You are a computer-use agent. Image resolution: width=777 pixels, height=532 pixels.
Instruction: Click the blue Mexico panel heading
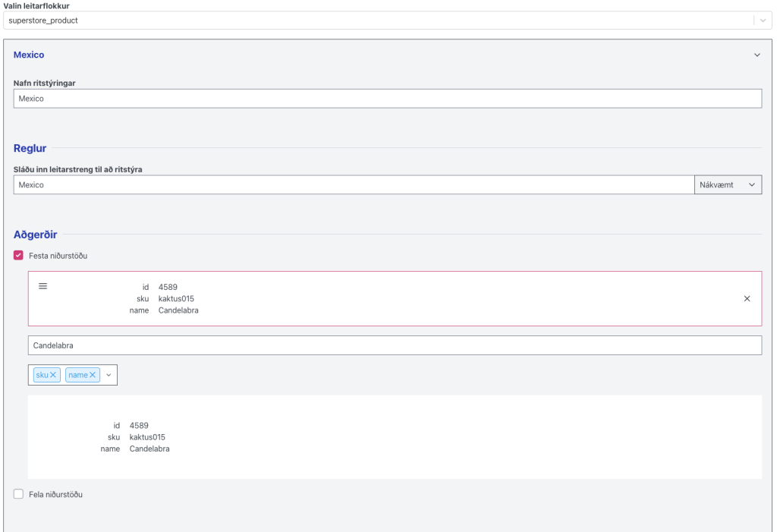tap(29, 55)
